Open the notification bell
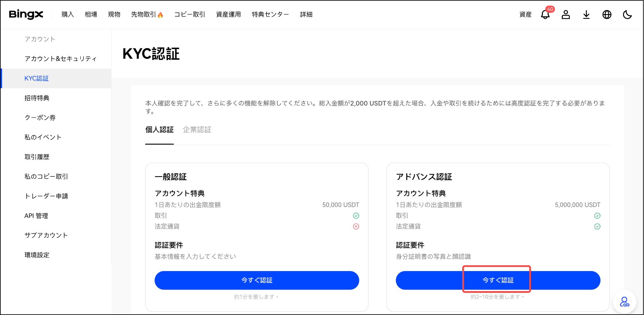The width and height of the screenshot is (644, 315). pos(545,14)
